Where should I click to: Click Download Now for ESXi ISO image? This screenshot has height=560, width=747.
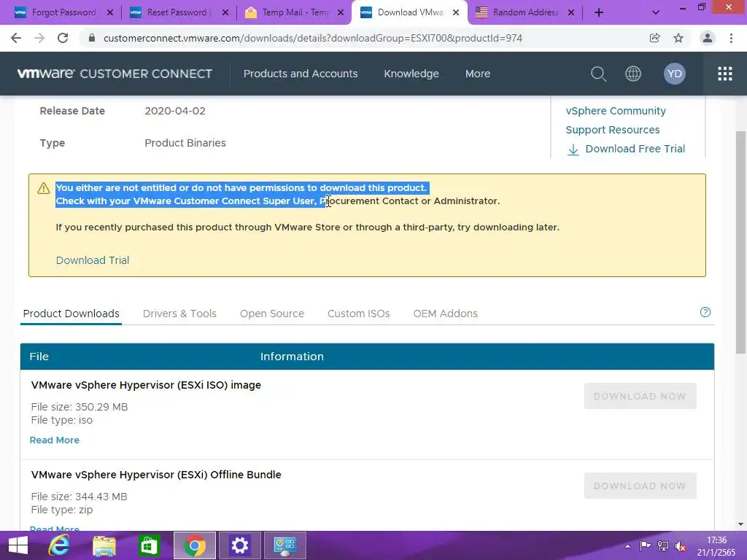click(640, 396)
